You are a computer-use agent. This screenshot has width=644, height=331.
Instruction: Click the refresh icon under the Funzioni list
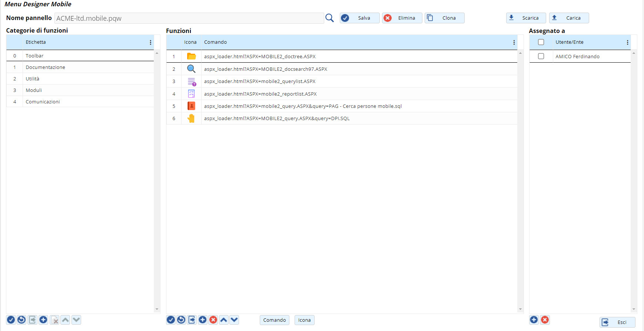point(181,320)
